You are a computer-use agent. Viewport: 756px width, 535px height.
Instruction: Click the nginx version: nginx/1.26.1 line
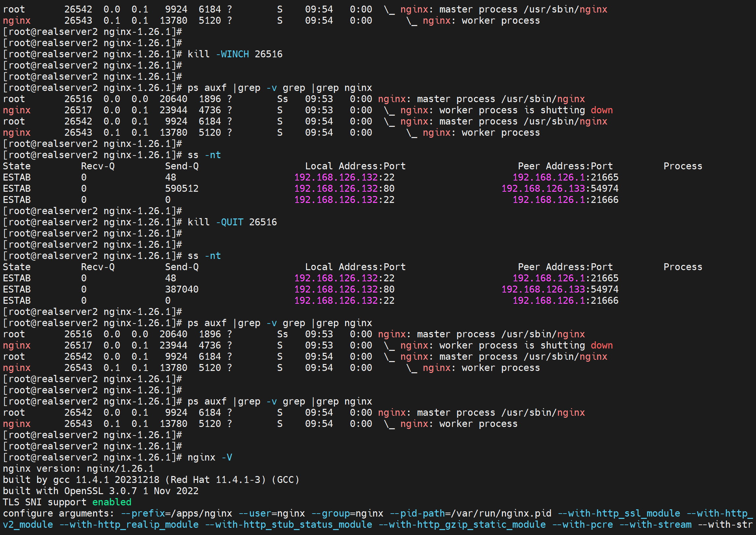78,468
